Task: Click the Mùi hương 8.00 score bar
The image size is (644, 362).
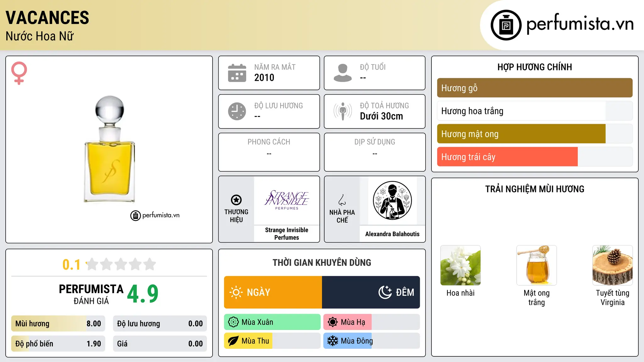Action: coord(58,324)
